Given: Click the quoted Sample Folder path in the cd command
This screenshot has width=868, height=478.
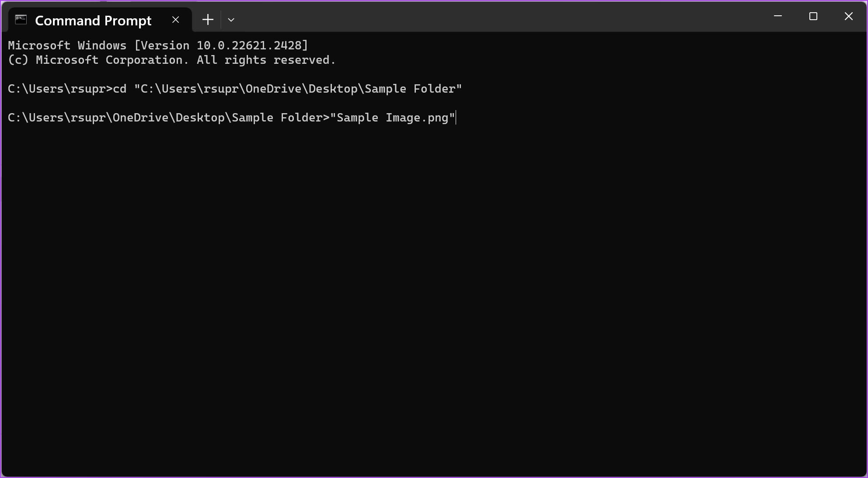Looking at the screenshot, I should 298,89.
